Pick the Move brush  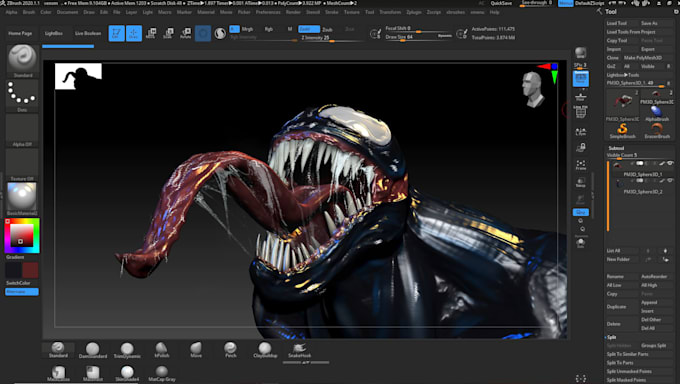pyautogui.click(x=196, y=350)
